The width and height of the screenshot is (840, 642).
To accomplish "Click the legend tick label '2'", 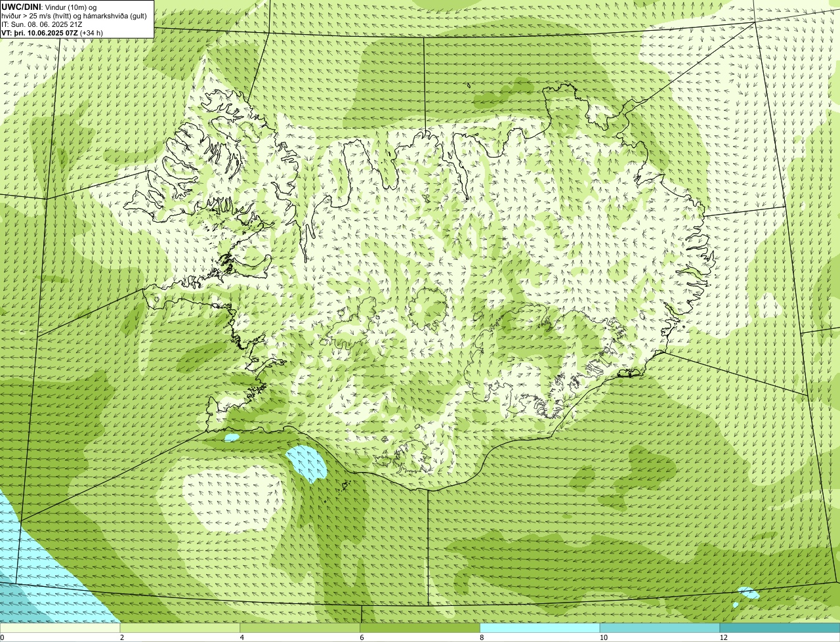I will point(122,637).
